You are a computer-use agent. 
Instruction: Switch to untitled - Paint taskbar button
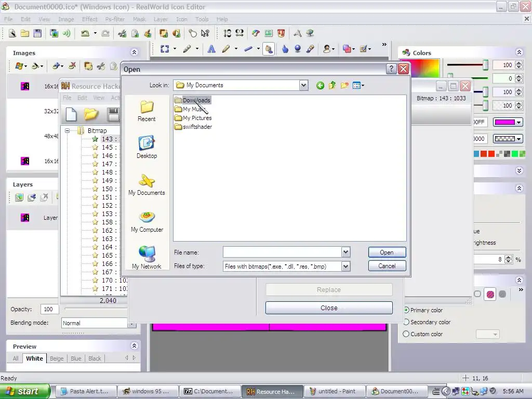point(335,391)
